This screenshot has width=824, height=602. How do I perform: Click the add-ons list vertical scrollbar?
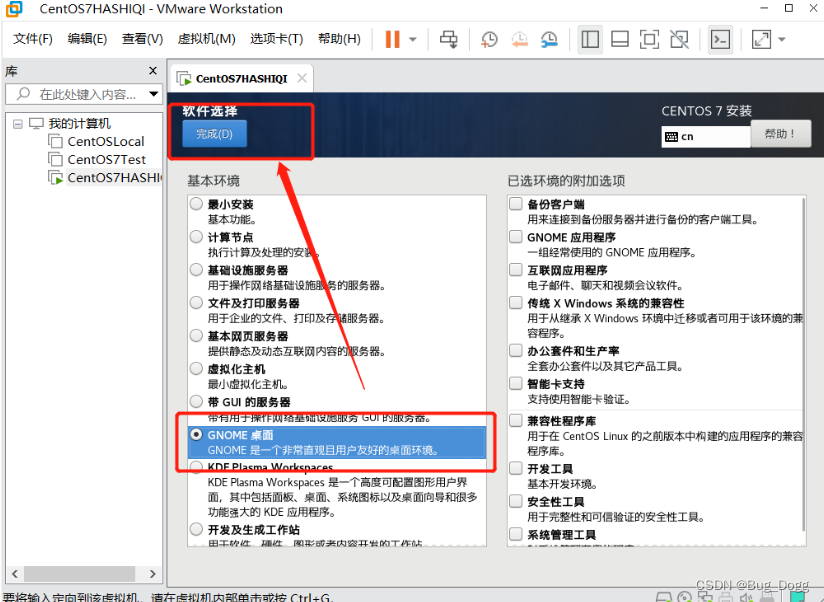803,364
